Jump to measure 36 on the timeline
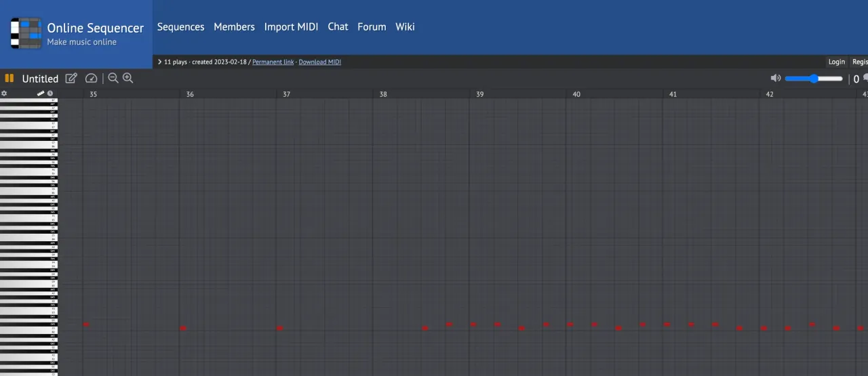 (190, 94)
